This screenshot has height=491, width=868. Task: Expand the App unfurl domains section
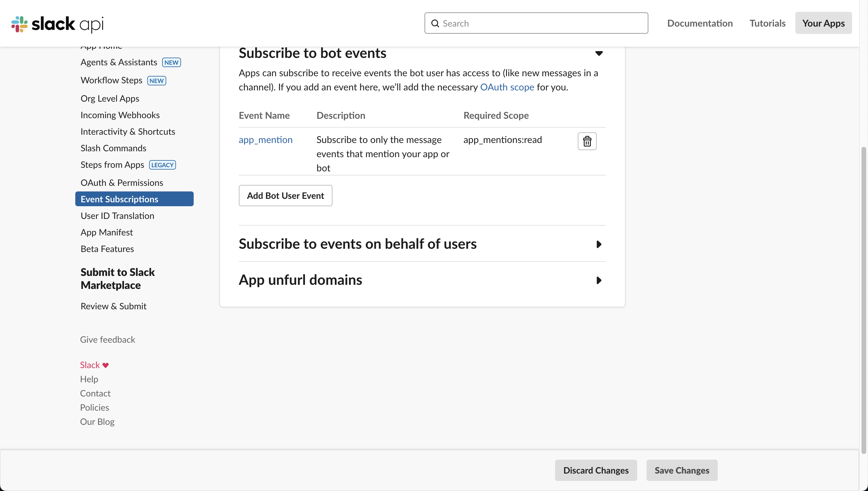coord(599,280)
